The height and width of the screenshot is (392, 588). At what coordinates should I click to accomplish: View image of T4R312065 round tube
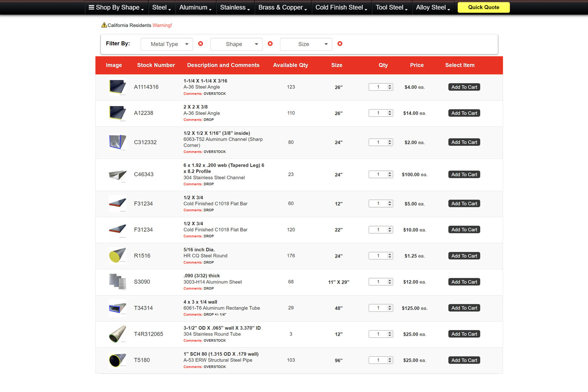point(117,334)
